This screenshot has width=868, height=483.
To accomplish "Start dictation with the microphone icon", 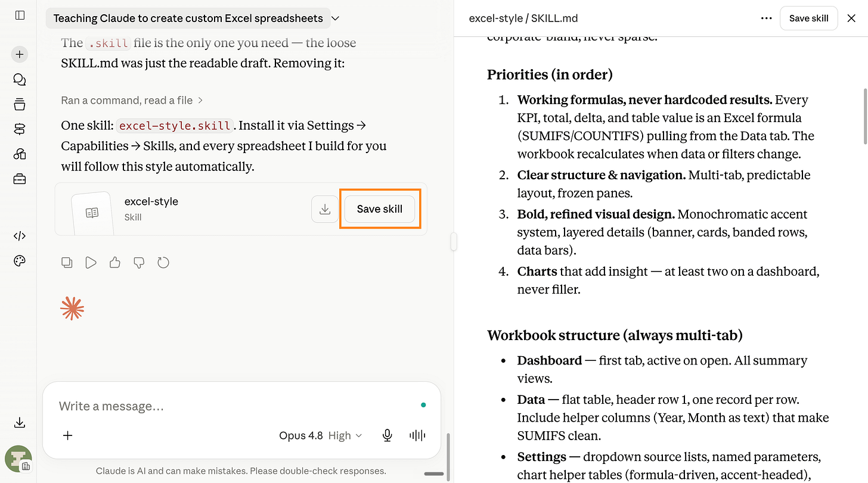I will [387, 435].
